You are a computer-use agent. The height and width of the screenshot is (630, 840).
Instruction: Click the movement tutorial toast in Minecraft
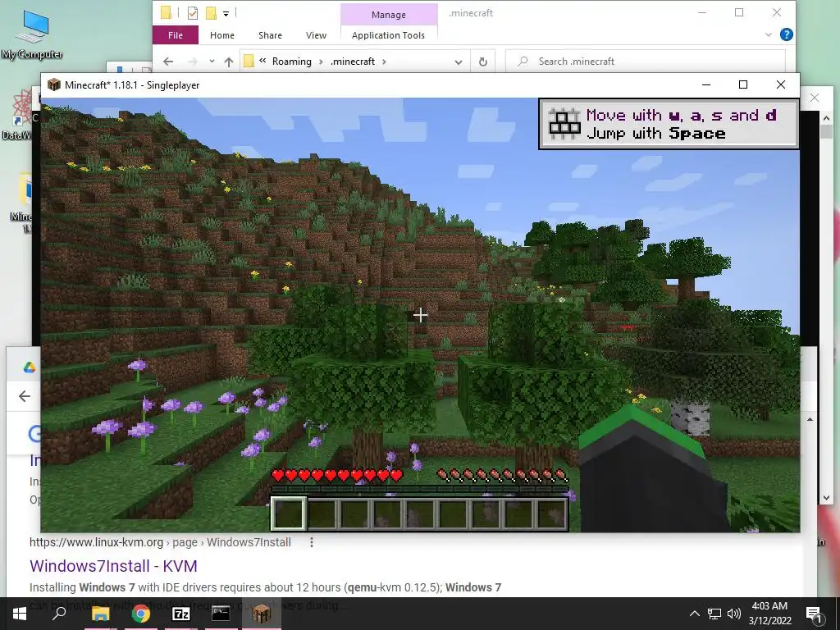pyautogui.click(x=669, y=124)
